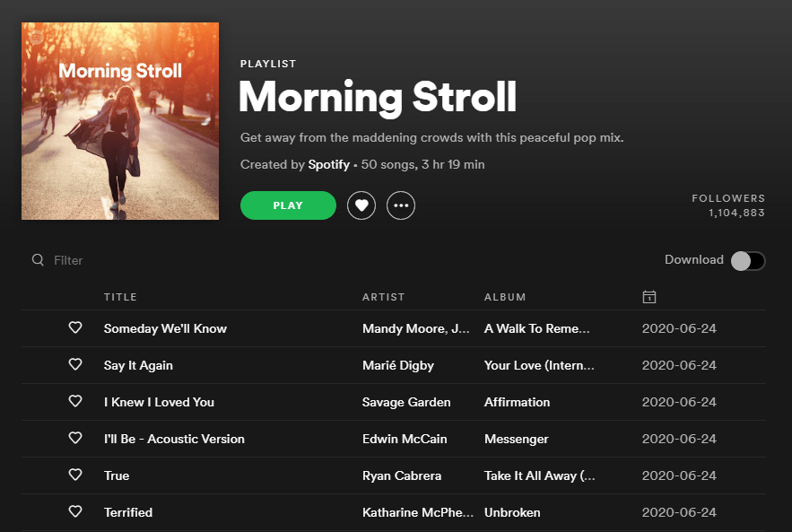Like the song Someday We'll Know
The image size is (792, 532).
click(75, 328)
